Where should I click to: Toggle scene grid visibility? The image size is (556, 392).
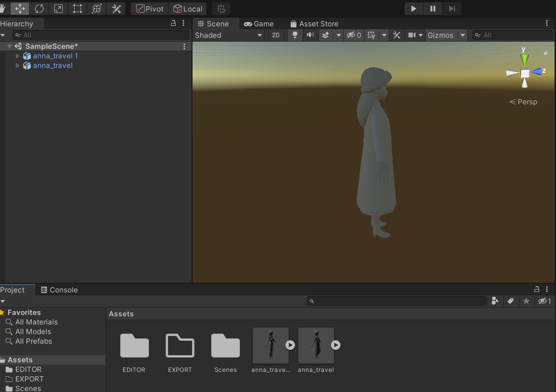pos(371,35)
